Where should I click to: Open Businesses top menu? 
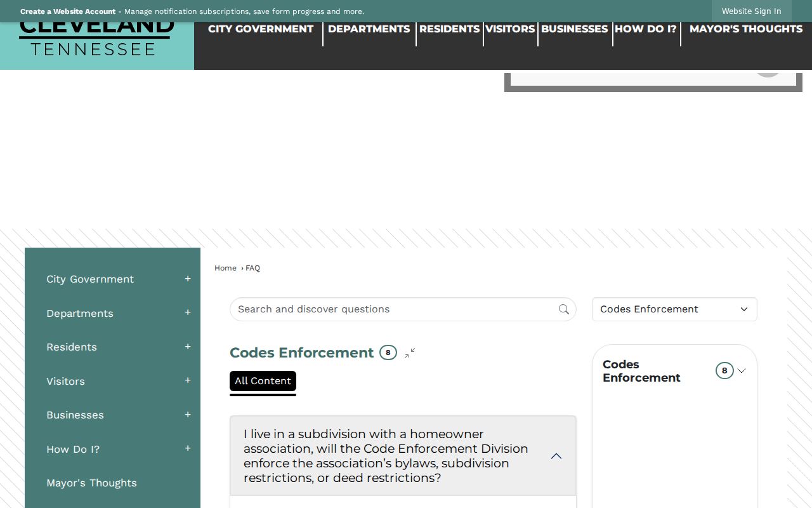tap(574, 29)
